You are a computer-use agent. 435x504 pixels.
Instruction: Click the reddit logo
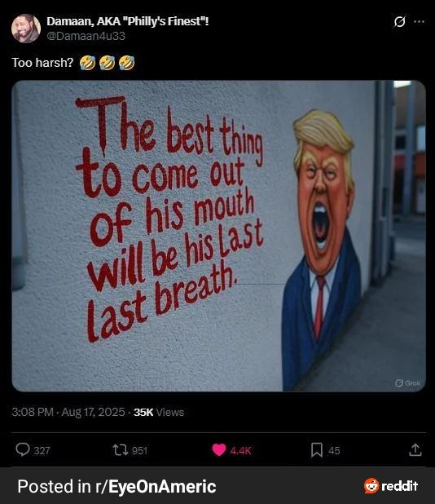(x=391, y=486)
